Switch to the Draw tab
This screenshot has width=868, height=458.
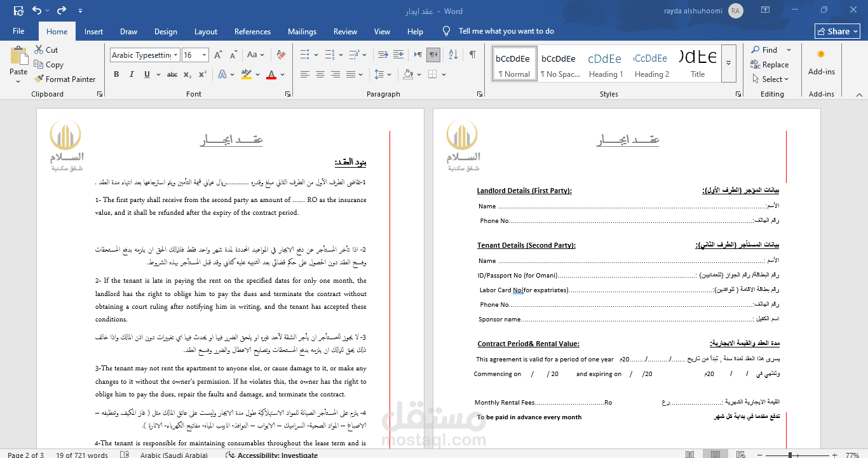pos(128,31)
